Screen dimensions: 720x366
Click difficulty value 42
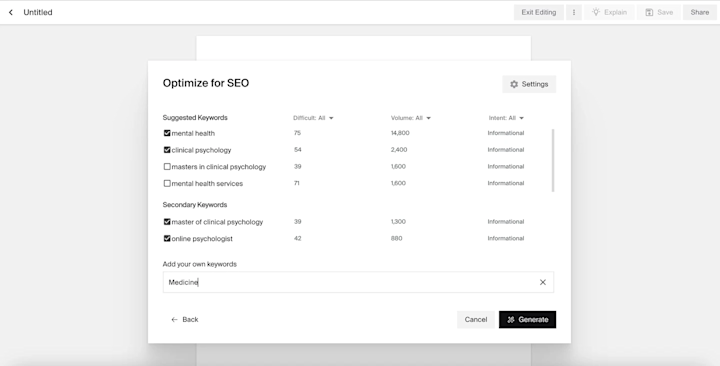point(298,238)
